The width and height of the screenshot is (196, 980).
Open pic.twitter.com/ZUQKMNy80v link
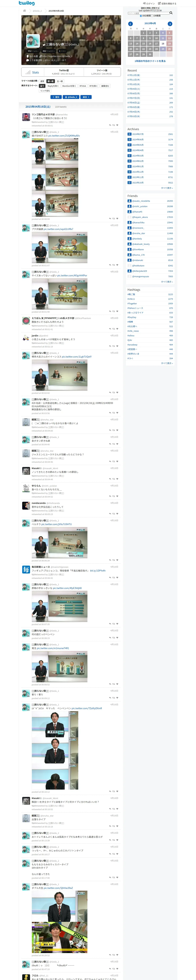click(x=64, y=136)
